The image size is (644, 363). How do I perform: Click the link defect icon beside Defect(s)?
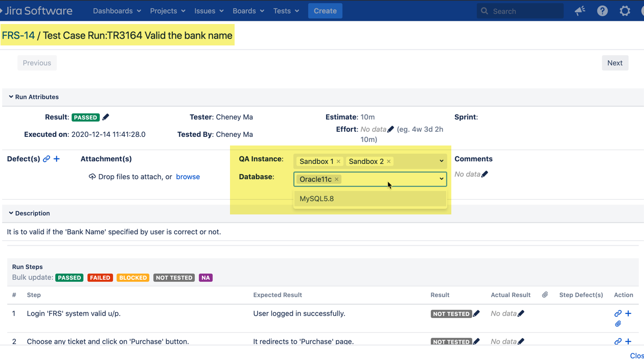(47, 159)
